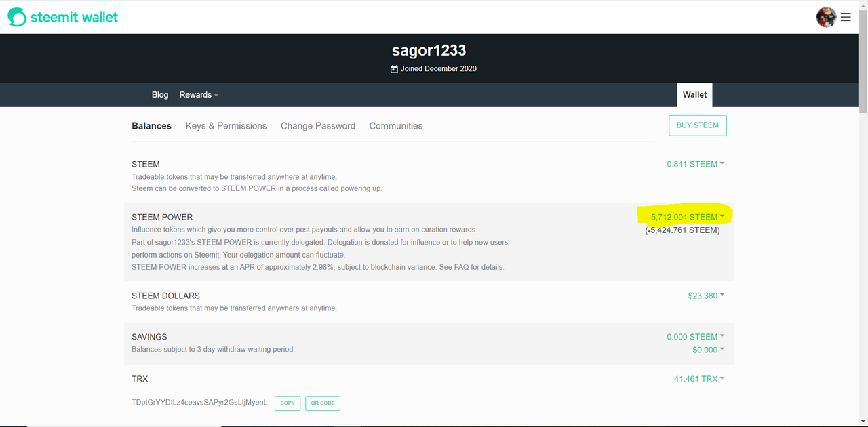Click the TRX heading
This screenshot has width=868, height=427.
[140, 379]
